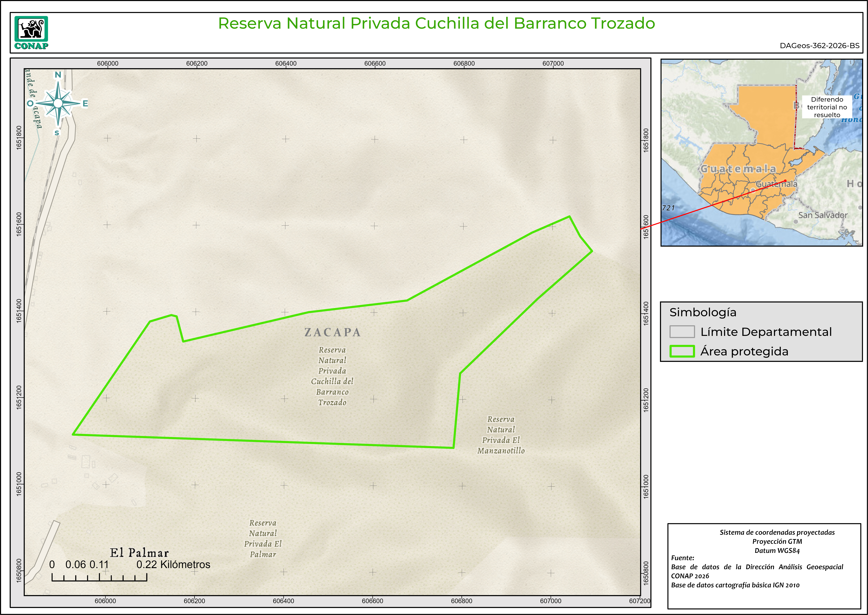868x615 pixels.
Task: Click the CONAP monkey logo
Action: (x=31, y=29)
